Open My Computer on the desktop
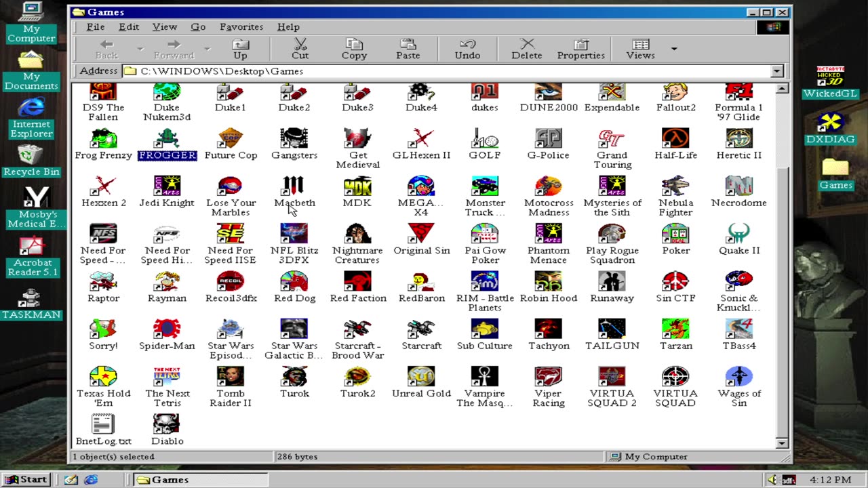Image resolution: width=868 pixels, height=488 pixels. 31,23
